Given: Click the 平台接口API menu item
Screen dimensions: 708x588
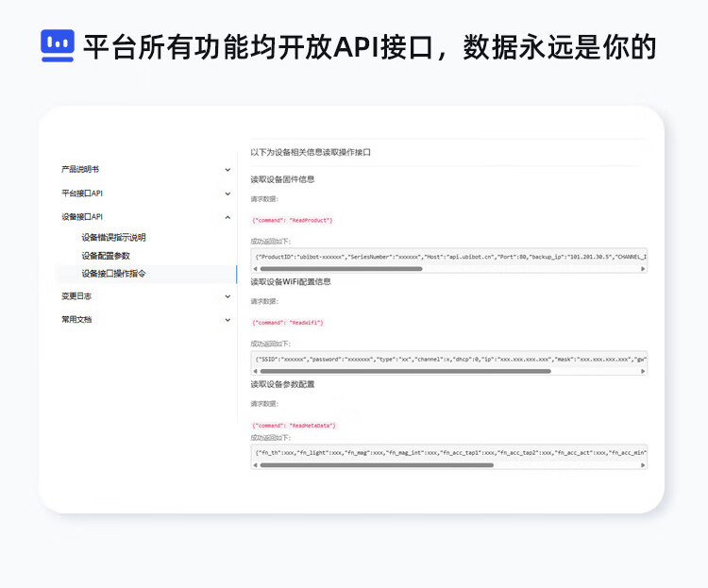Looking at the screenshot, I should pyautogui.click(x=82, y=193).
